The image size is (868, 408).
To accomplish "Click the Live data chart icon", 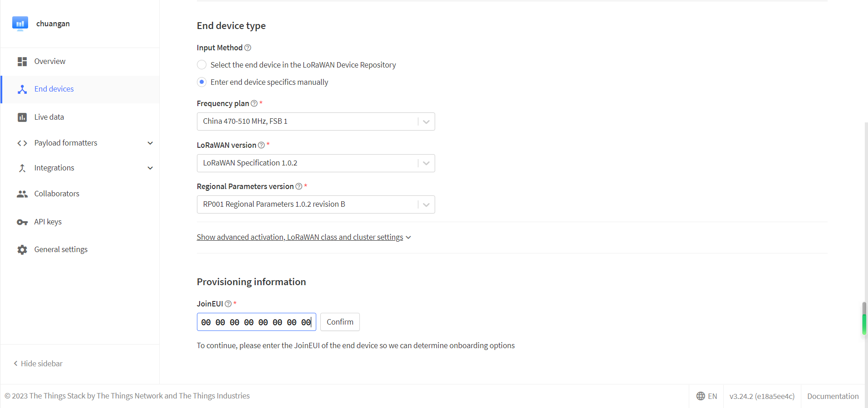I will (22, 117).
